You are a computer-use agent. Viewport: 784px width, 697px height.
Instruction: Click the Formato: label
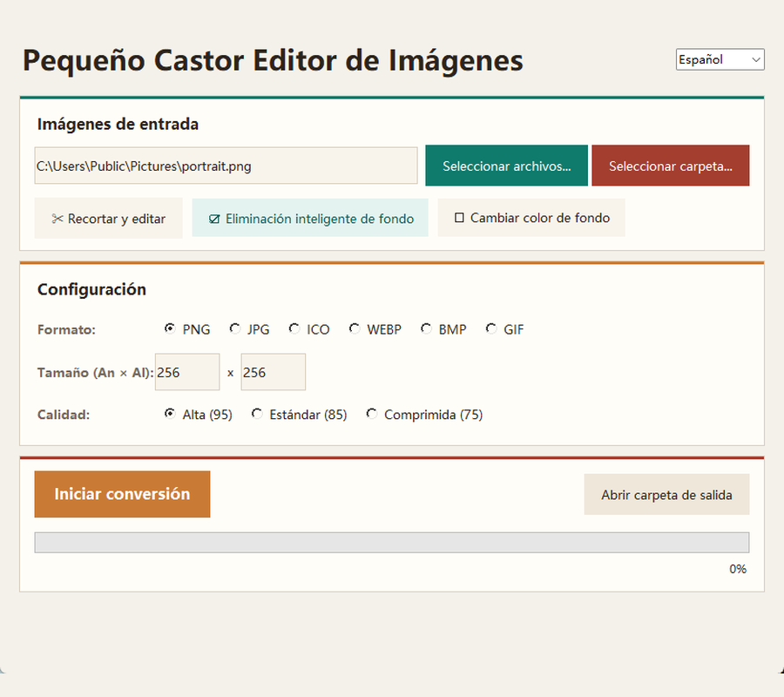click(66, 330)
